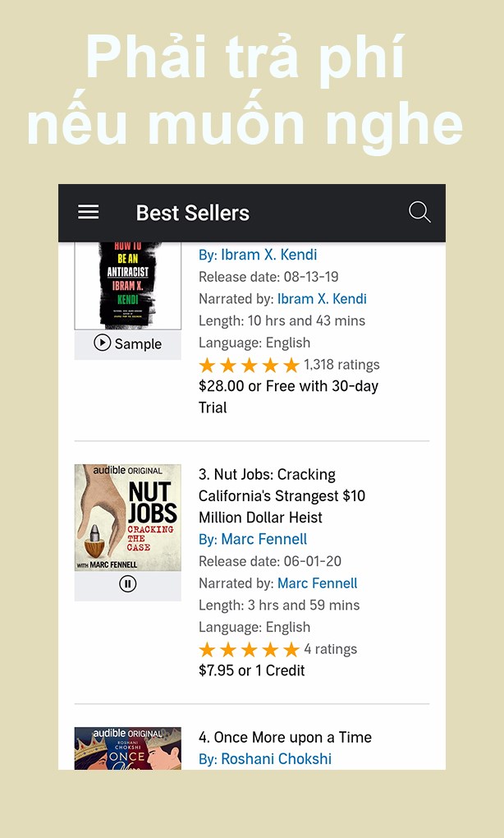Screen dimensions: 504x838
Task: Open Ibram X. Kendi narrator link
Action: (322, 299)
